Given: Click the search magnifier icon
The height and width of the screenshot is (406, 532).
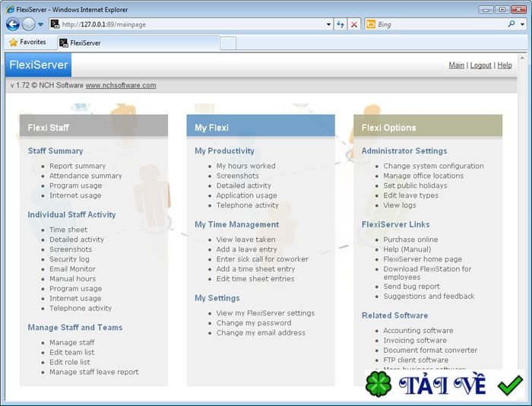Looking at the screenshot, I should (x=511, y=24).
